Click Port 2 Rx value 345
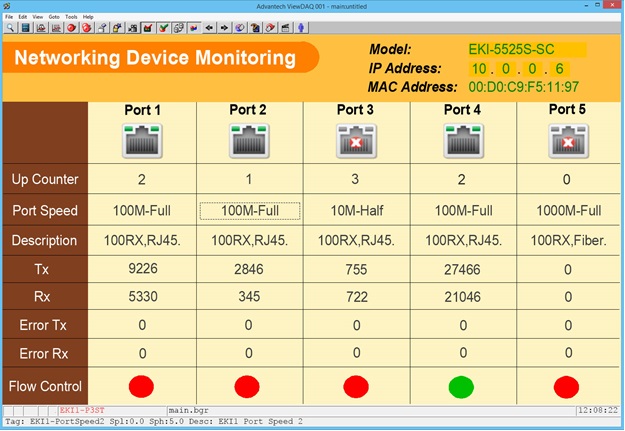Image resolution: width=625 pixels, height=431 pixels. [x=249, y=297]
